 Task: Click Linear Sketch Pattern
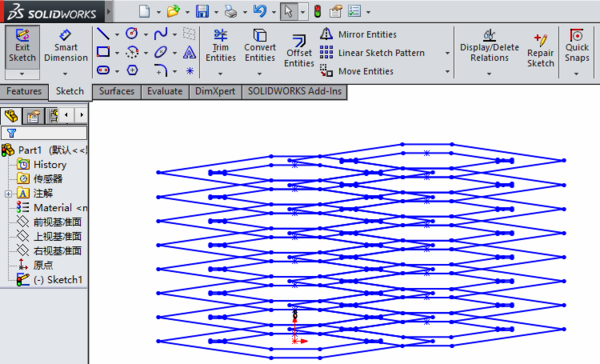tap(372, 53)
